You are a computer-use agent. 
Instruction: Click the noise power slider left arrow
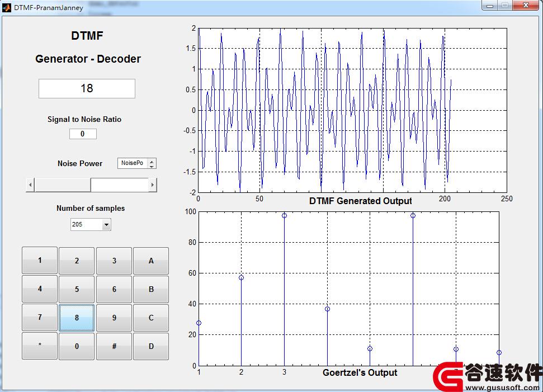[x=30, y=185]
